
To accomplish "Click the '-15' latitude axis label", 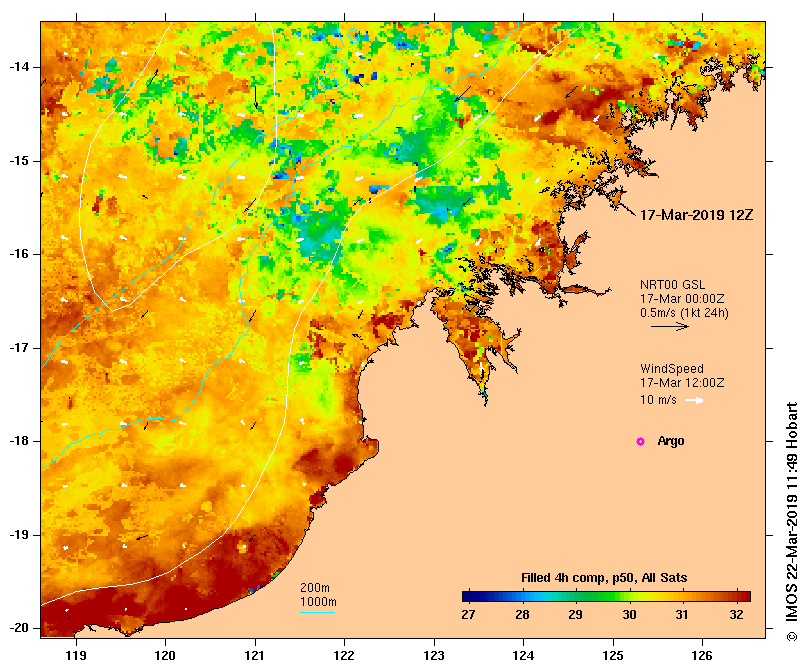I will pos(19,161).
